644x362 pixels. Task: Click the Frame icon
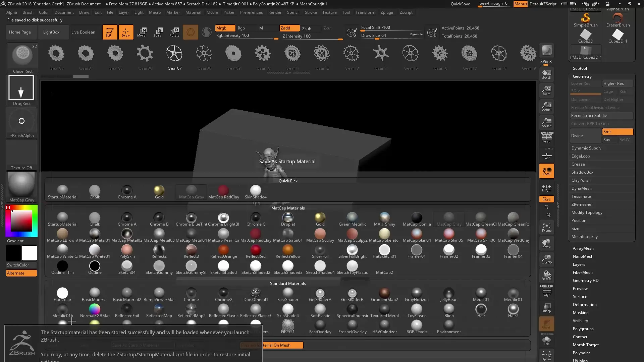(547, 228)
